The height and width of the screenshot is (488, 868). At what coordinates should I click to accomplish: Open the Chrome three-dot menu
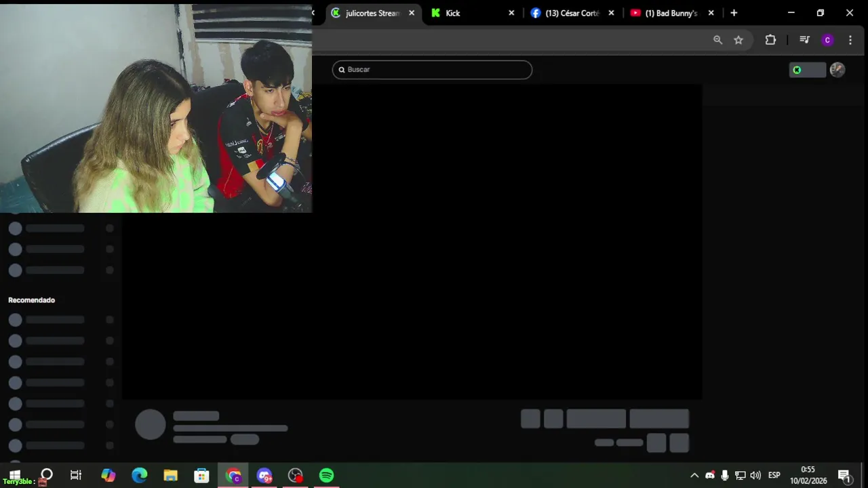click(x=850, y=40)
